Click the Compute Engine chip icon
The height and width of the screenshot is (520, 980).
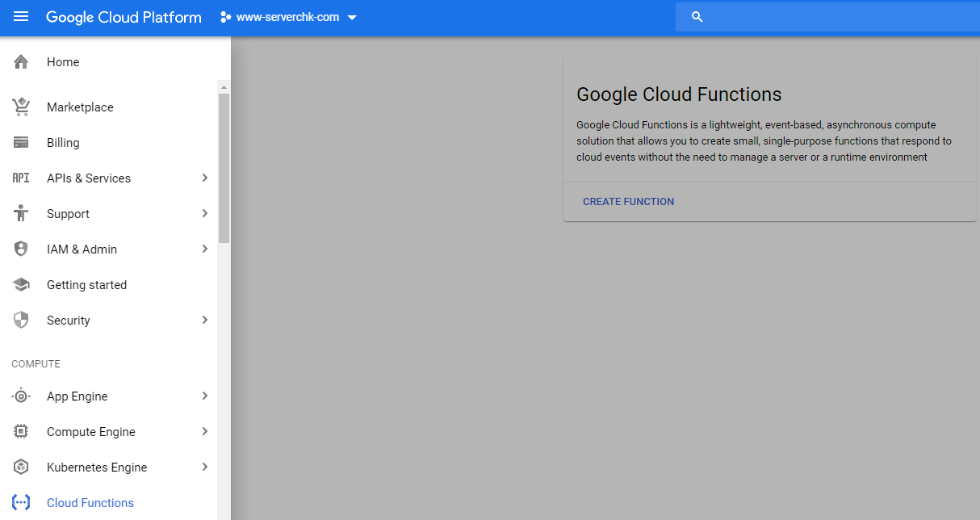point(21,431)
